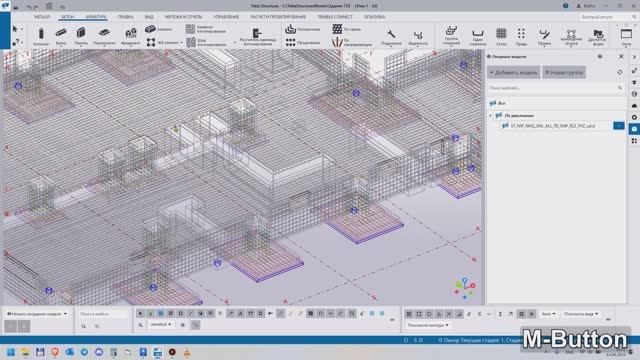Viewport: 640px width, 360px height.
Task: Toggle the Select all selection switch
Action: coord(140,313)
